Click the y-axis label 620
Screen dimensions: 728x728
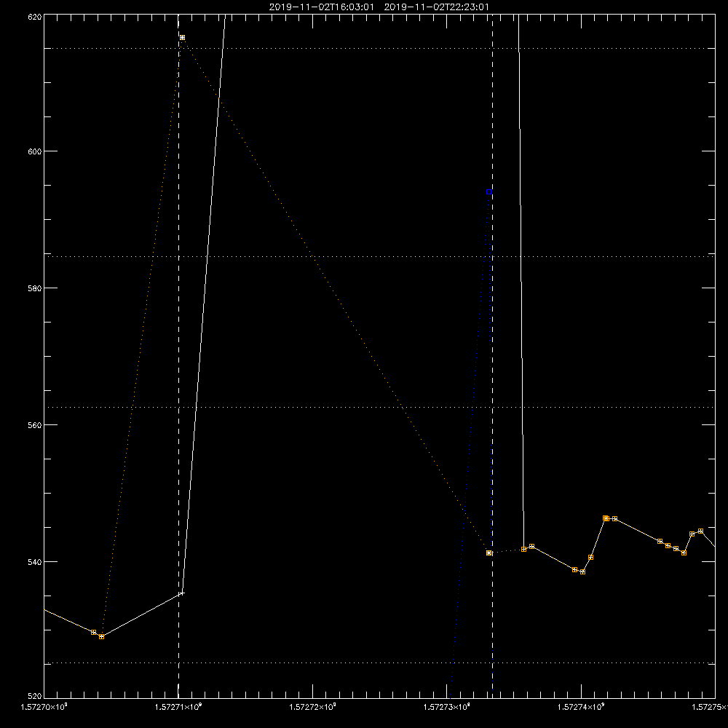(35, 17)
